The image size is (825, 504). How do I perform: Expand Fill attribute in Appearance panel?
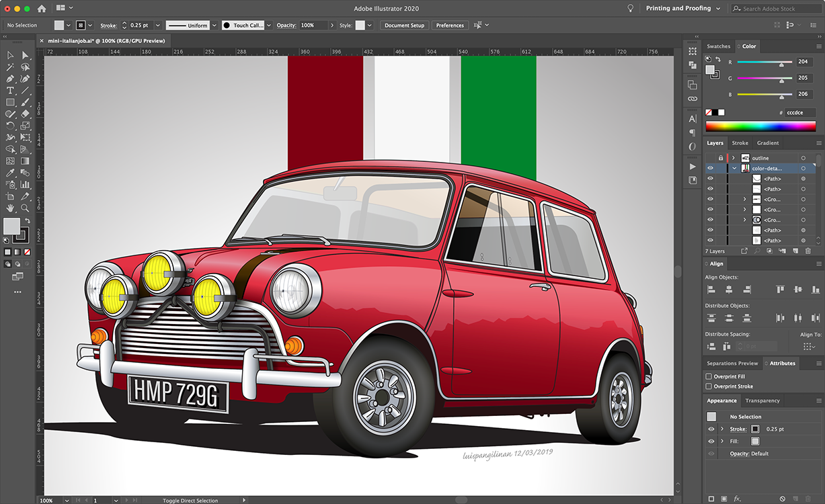(722, 441)
